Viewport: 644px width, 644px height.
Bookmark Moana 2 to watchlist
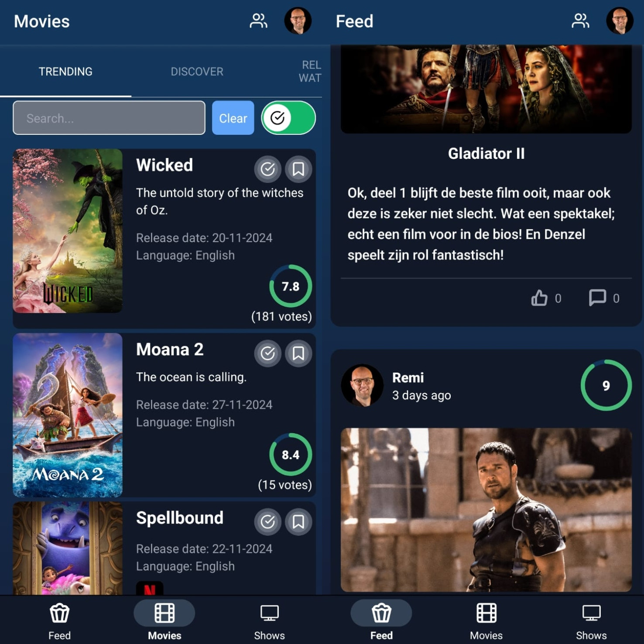298,353
